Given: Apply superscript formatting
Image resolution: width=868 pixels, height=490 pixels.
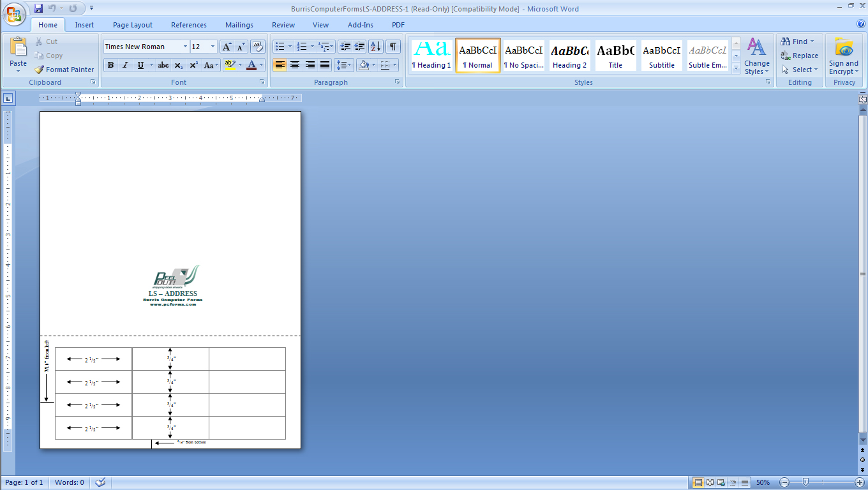Looking at the screenshot, I should (x=193, y=65).
